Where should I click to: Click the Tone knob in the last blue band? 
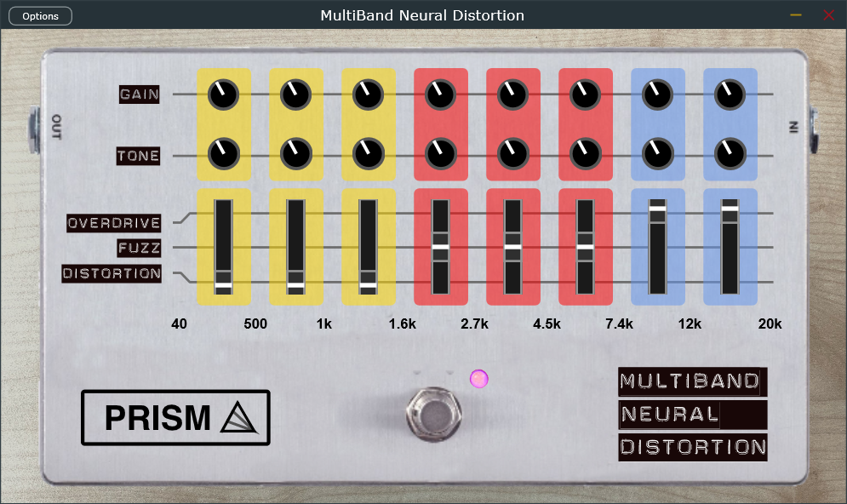tap(730, 154)
